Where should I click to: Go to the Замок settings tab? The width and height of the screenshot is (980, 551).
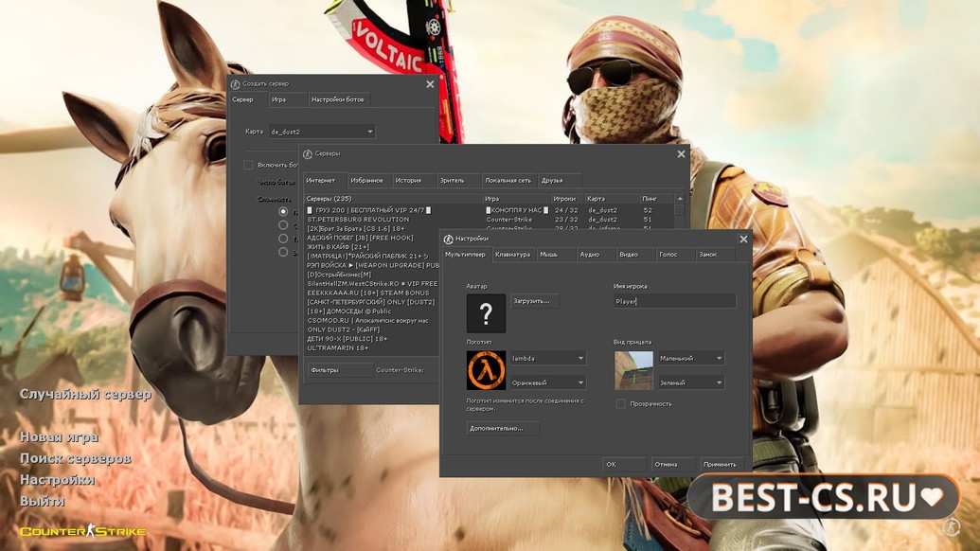tap(715, 255)
